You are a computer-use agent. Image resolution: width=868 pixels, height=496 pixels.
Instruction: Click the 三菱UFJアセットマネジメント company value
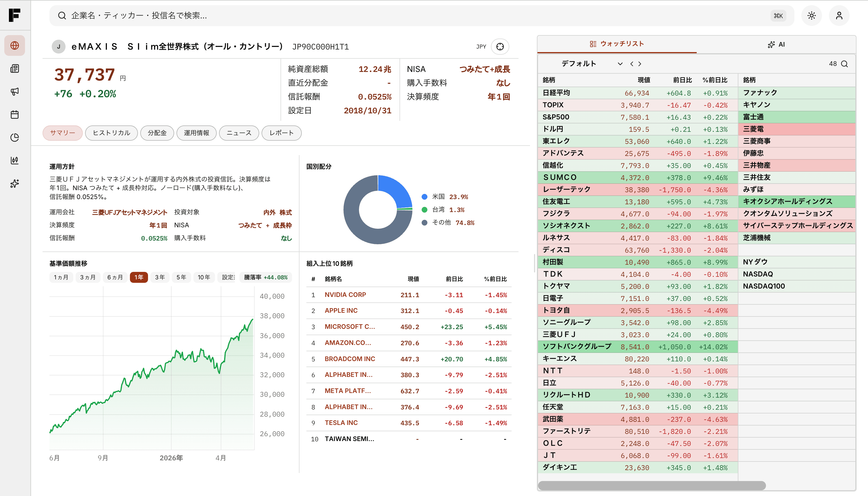pyautogui.click(x=130, y=213)
